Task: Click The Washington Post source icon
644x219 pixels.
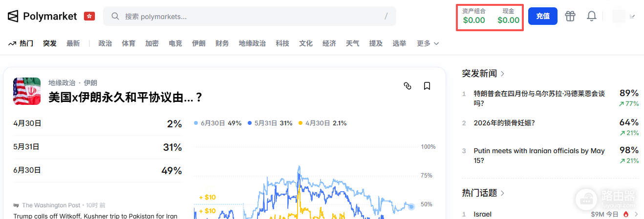Action: [x=16, y=205]
